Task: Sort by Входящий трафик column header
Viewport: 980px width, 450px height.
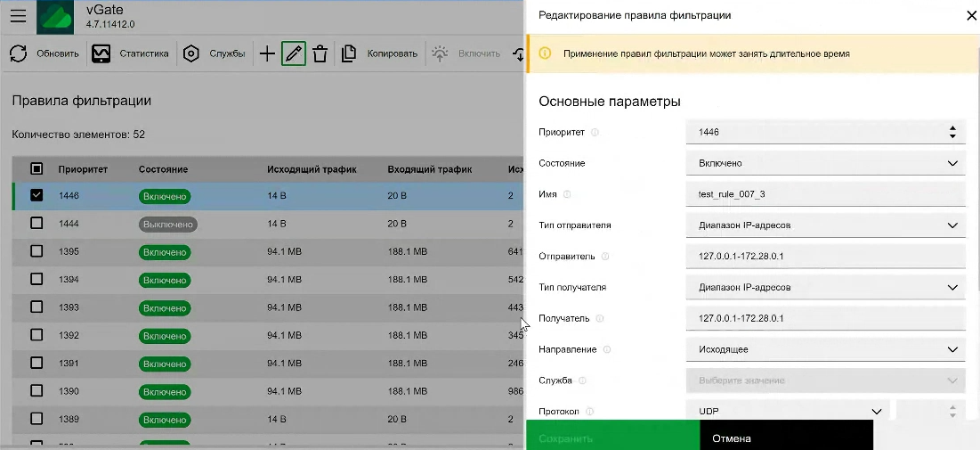Action: click(430, 169)
